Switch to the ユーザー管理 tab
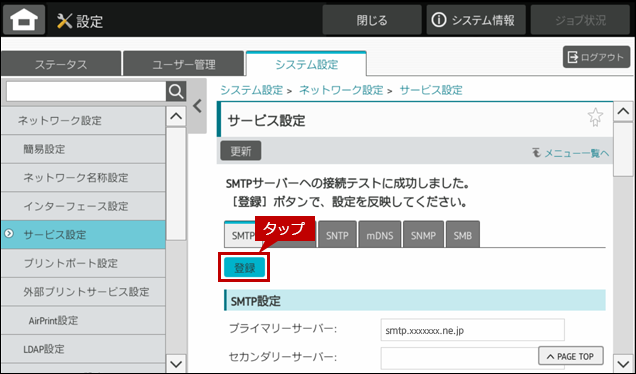Screen dimensions: 636x374 tap(183, 64)
